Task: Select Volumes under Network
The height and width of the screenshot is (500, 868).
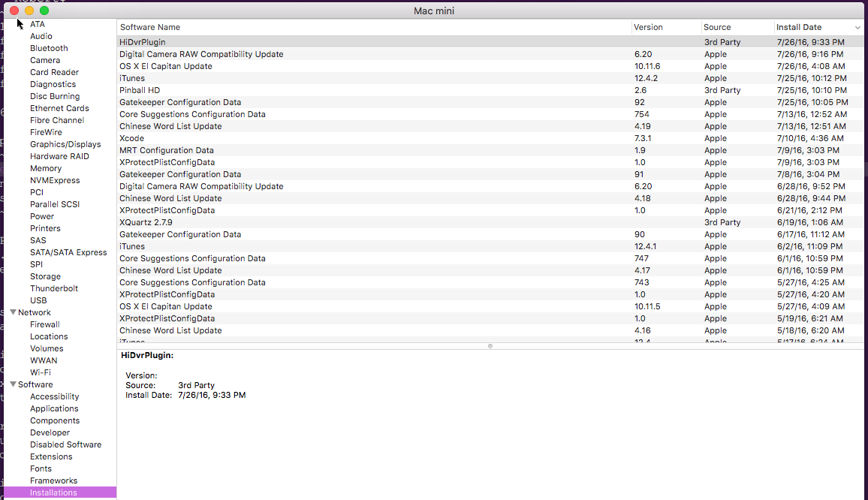Action: (x=47, y=348)
